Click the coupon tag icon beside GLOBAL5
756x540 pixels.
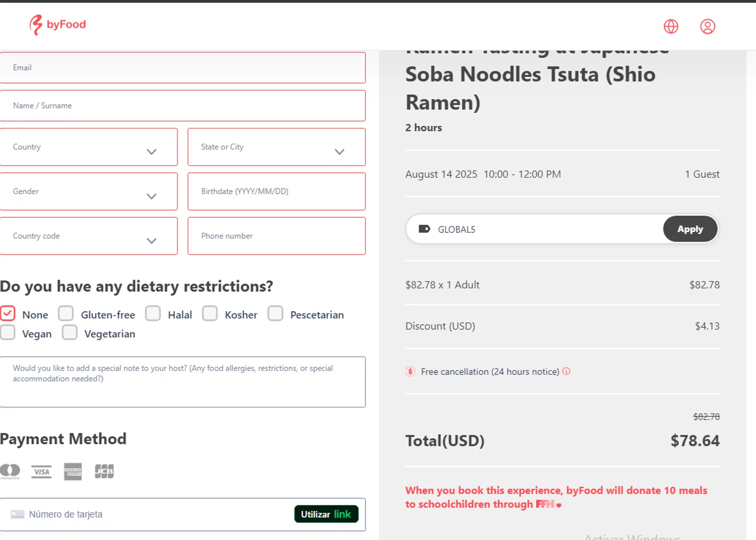click(424, 229)
